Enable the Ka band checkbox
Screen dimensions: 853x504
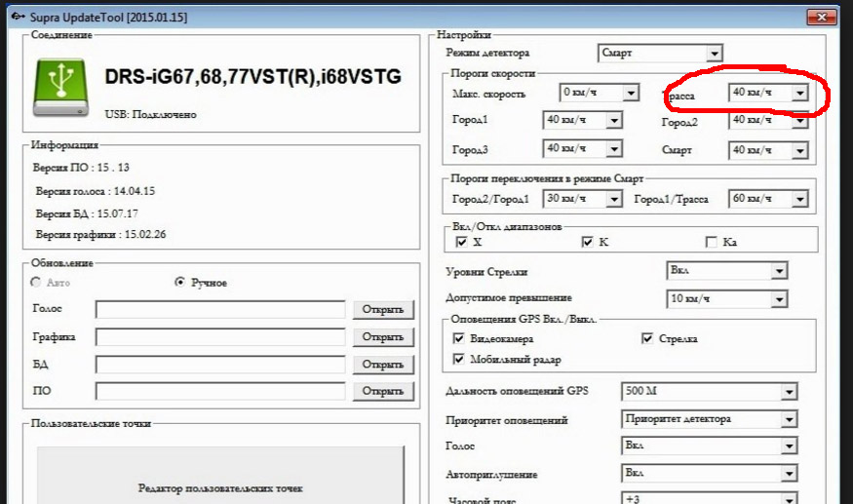(711, 242)
